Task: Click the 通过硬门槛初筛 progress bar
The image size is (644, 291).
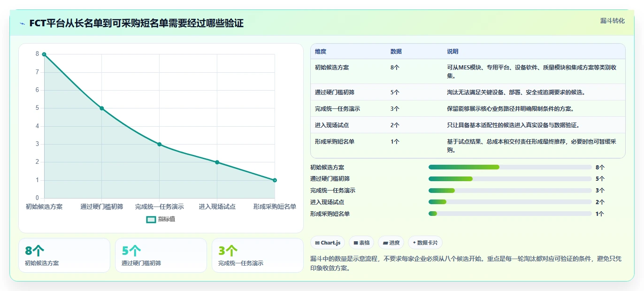Action: coord(510,179)
